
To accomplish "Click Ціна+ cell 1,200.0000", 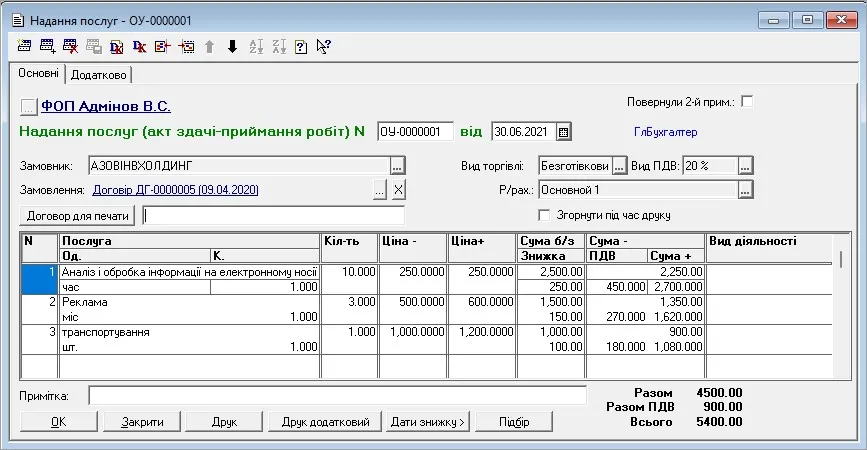I will click(482, 332).
